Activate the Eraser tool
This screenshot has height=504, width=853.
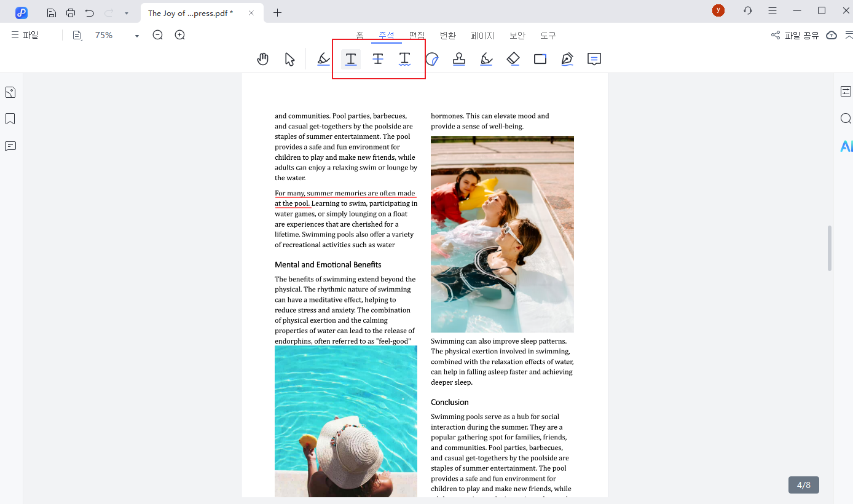(513, 59)
